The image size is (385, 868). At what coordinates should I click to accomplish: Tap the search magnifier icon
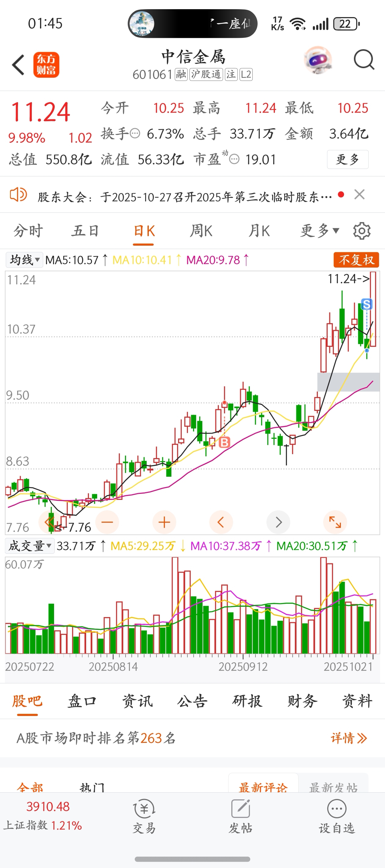click(x=364, y=60)
